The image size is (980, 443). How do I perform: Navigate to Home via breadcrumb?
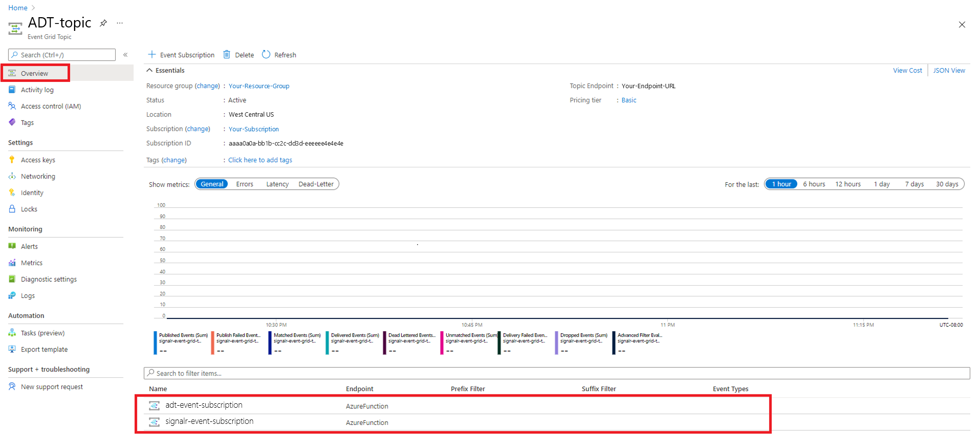coord(18,7)
